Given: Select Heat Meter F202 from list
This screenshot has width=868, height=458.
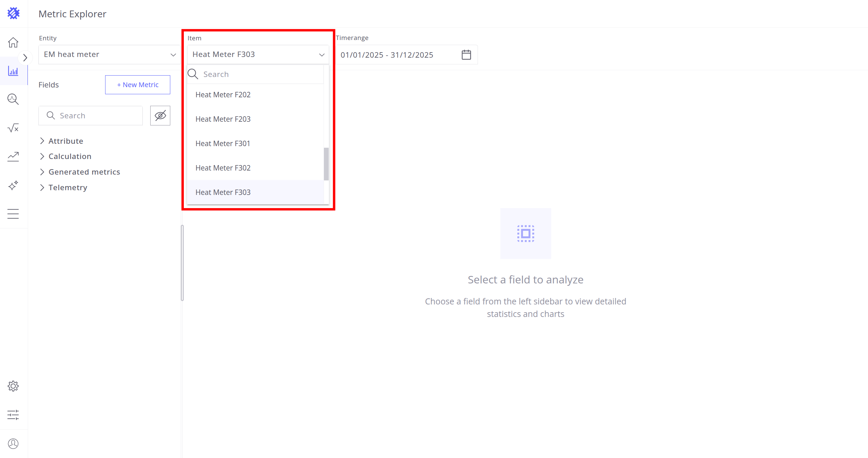Looking at the screenshot, I should tap(223, 95).
